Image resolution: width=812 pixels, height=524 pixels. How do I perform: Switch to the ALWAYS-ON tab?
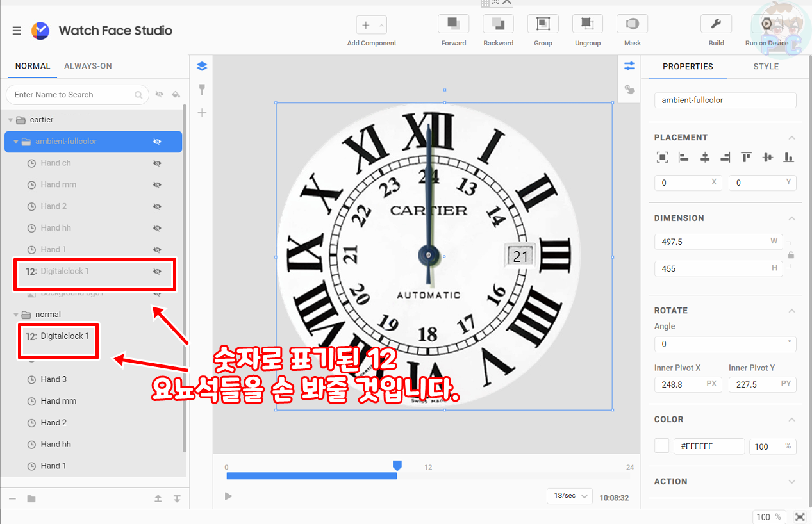[88, 66]
